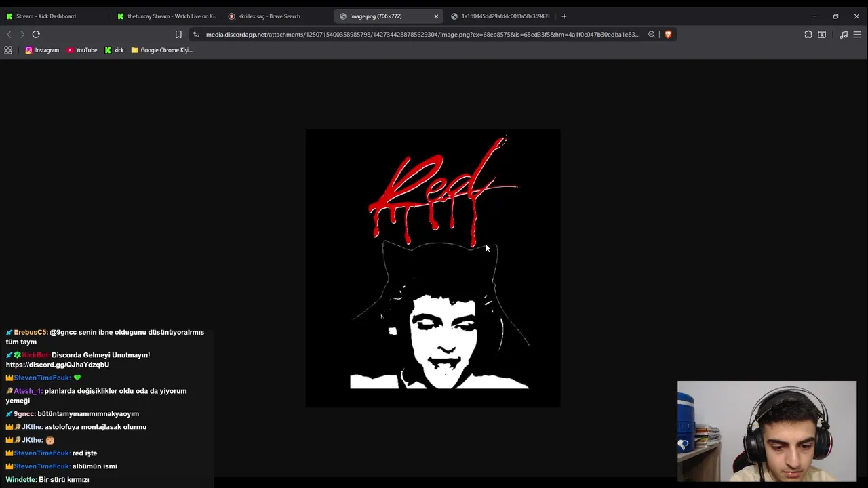Image resolution: width=868 pixels, height=488 pixels.
Task: Go back to the previous page
Action: (9, 35)
